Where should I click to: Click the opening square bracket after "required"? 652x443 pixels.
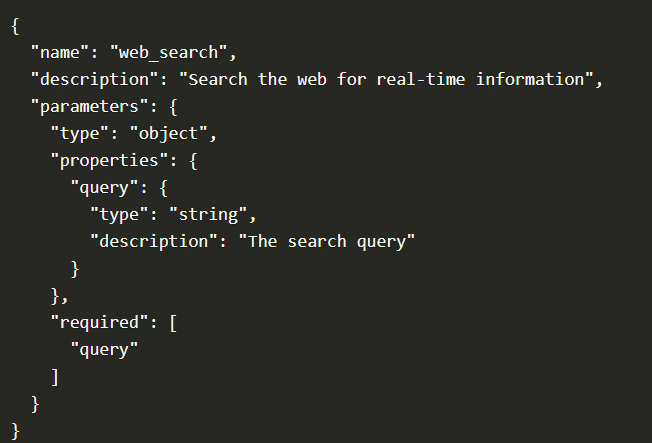coord(172,322)
